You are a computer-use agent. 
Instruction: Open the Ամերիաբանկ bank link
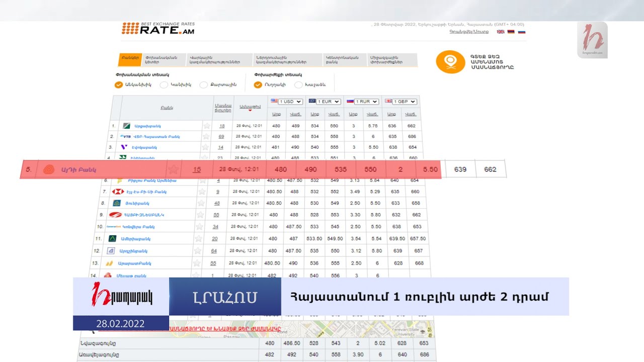tap(135, 239)
